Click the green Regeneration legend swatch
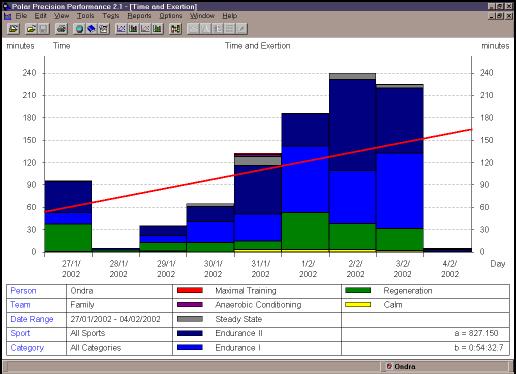Viewport: 516px width, 374px height. coord(358,290)
